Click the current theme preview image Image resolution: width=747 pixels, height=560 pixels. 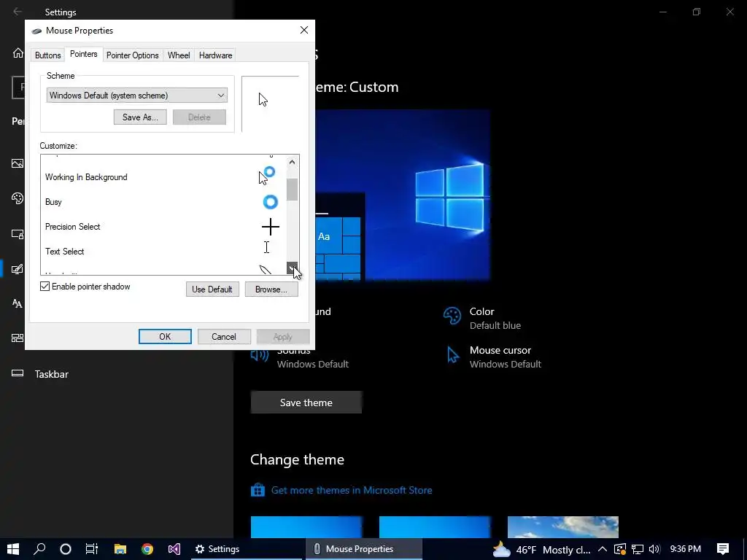[403, 195]
